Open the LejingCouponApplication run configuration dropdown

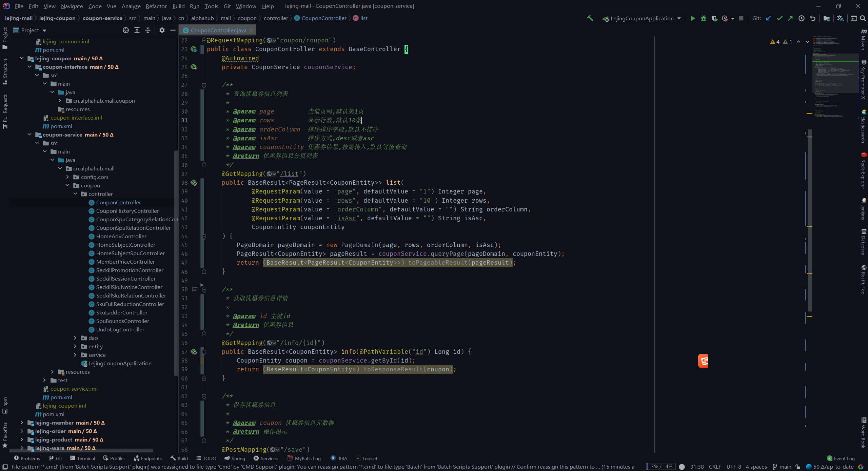(x=642, y=18)
